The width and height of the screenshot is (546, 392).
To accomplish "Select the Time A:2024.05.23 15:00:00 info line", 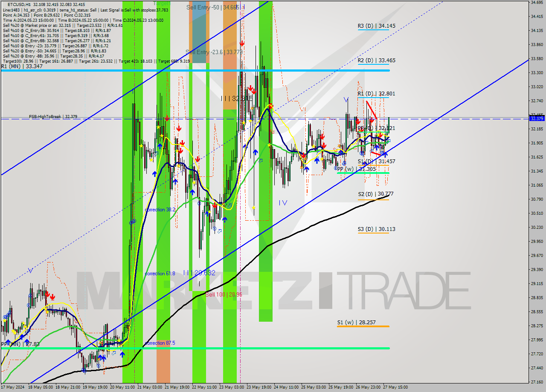I will coord(83,20).
